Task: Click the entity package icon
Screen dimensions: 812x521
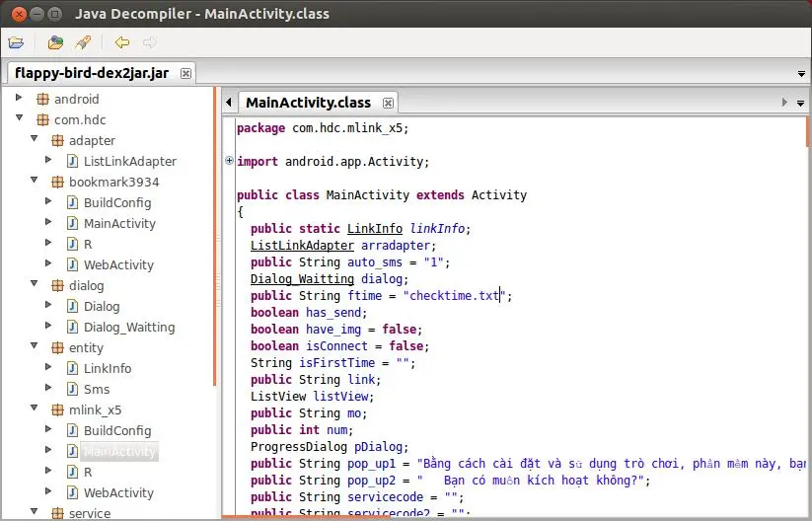Action: [57, 347]
